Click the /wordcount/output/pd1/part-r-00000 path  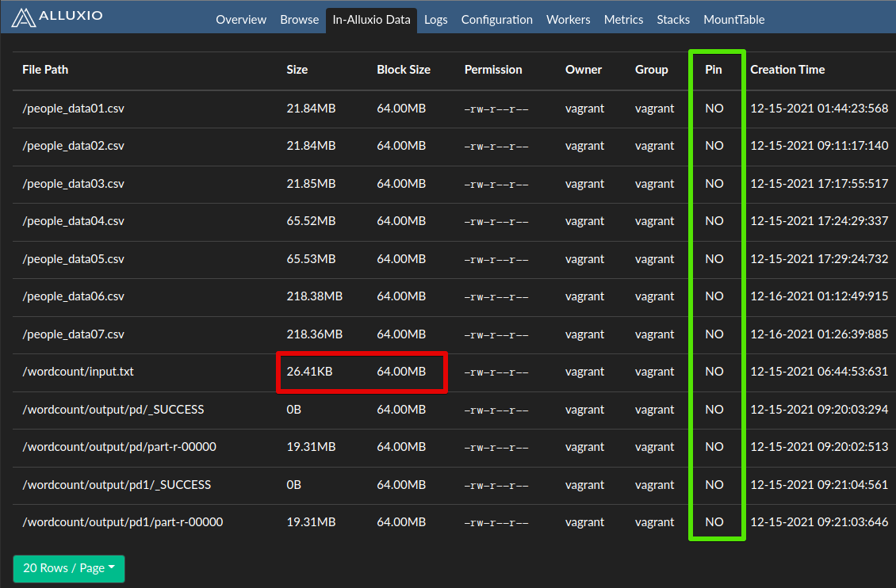(x=123, y=522)
